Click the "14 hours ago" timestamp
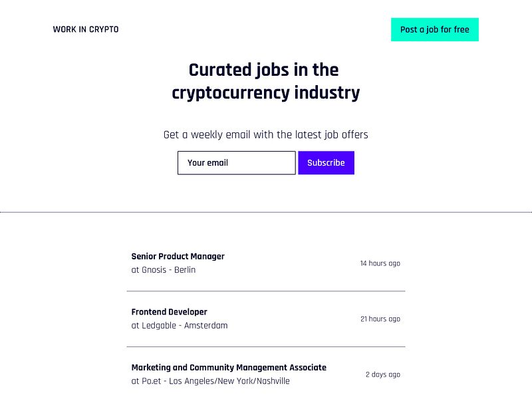 [x=380, y=263]
